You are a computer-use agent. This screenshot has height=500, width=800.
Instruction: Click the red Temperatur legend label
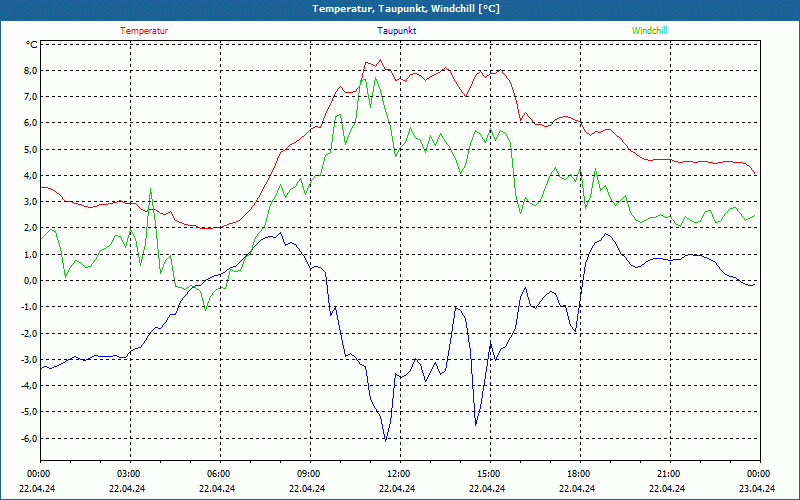[144, 31]
